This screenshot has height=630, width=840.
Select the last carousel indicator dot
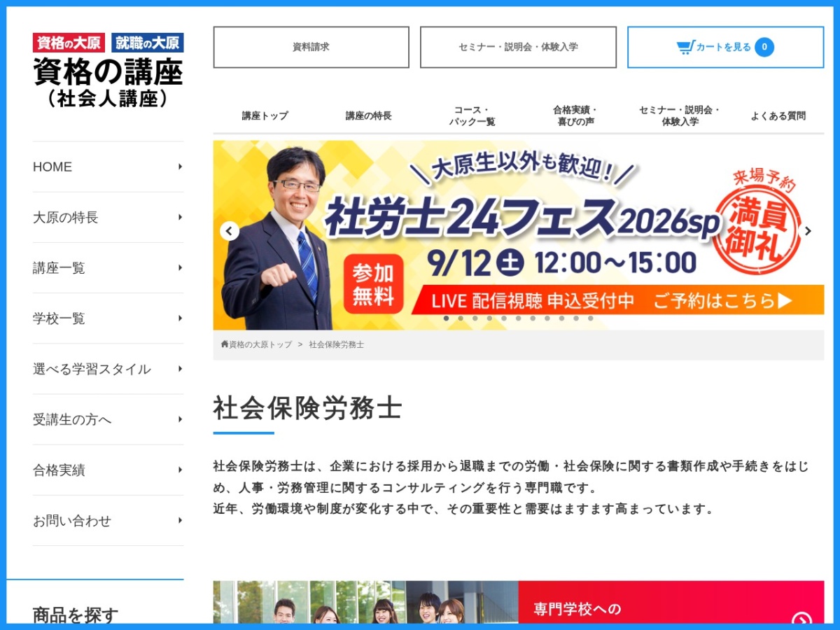591,318
